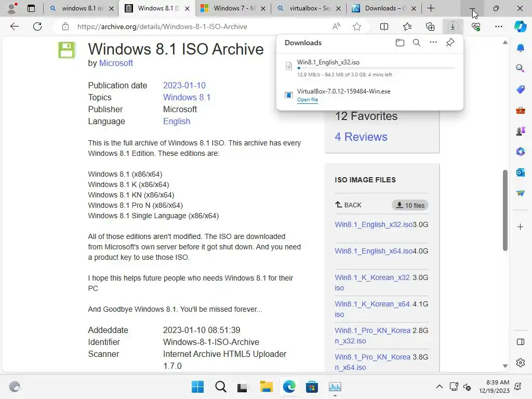Open English language link
532x399 pixels.
(177, 122)
